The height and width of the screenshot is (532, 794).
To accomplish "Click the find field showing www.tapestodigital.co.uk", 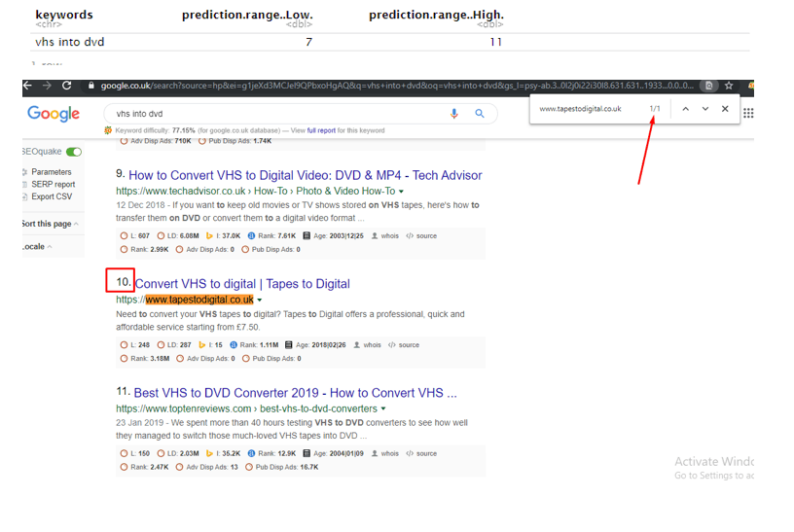I will tap(580, 109).
